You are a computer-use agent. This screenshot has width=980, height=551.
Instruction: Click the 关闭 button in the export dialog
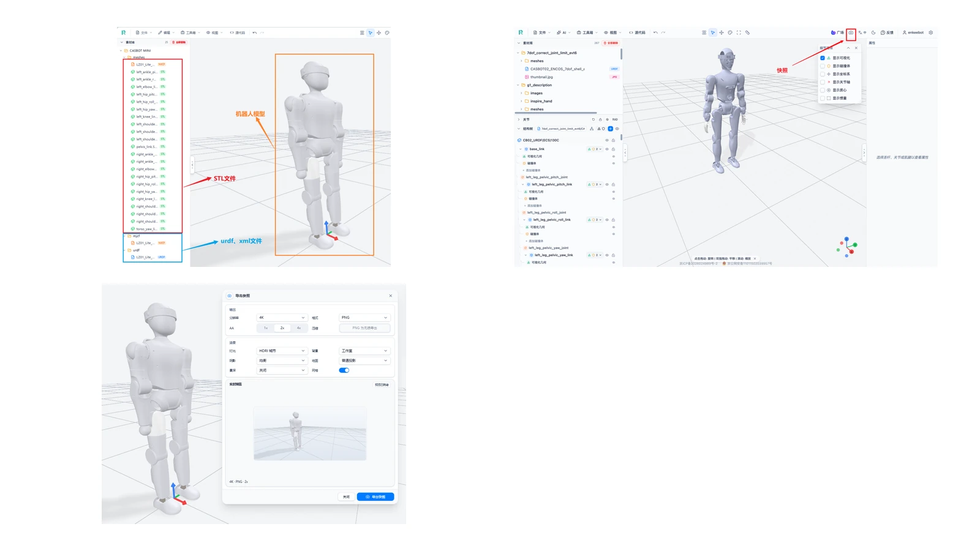coord(346,497)
